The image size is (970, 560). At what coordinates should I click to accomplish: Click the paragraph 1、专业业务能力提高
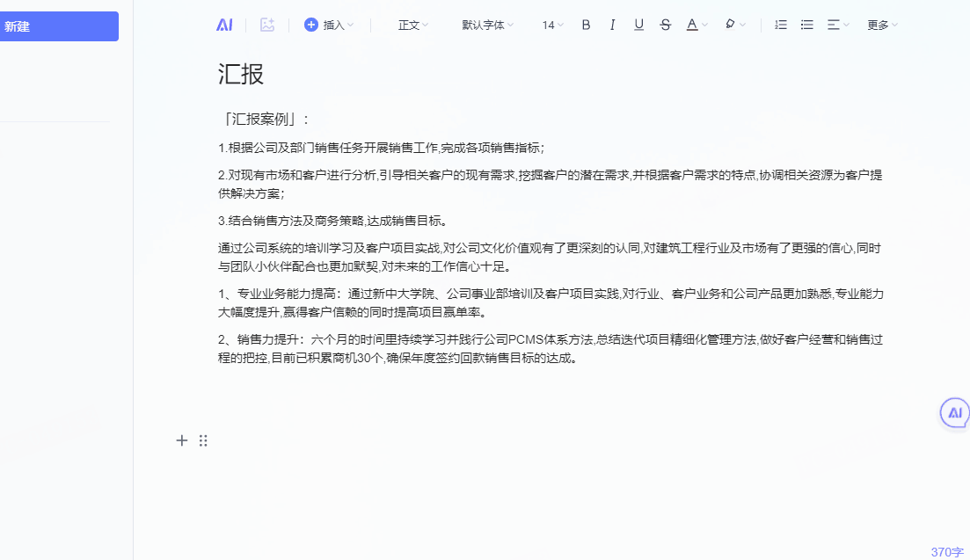coord(551,303)
